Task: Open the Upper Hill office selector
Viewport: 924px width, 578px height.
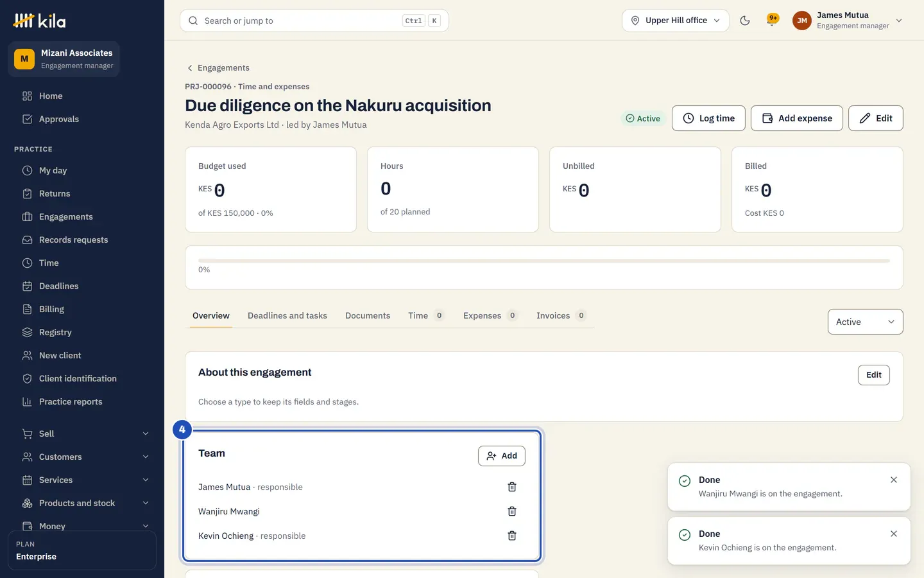Action: [675, 21]
